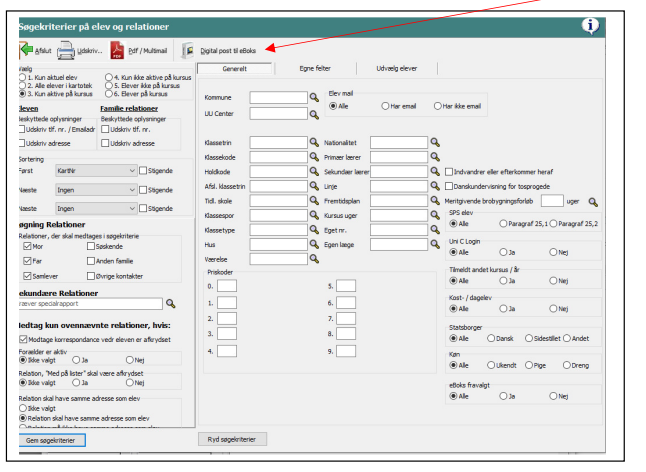The height and width of the screenshot is (472, 646).
Task: Open Kommune lookup magnifier
Action: point(314,98)
